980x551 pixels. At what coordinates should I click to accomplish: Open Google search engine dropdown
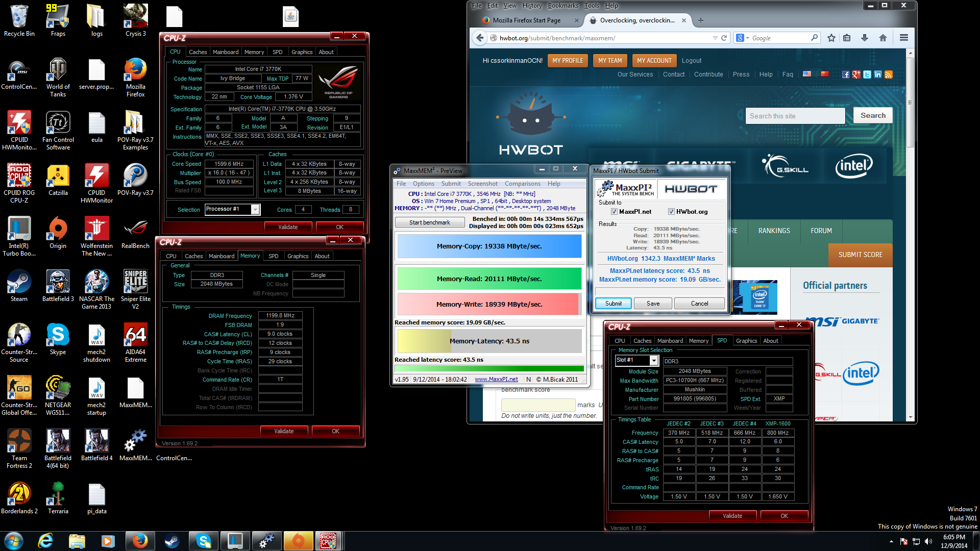click(x=743, y=38)
